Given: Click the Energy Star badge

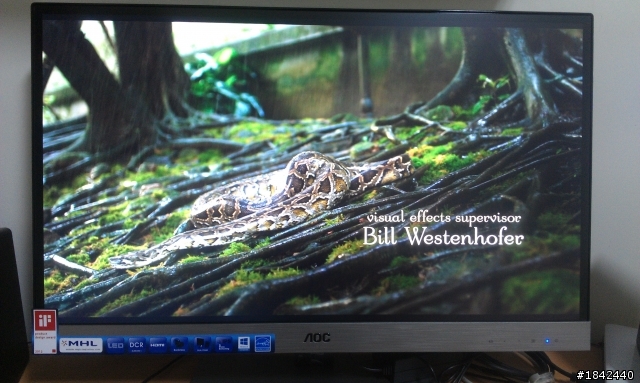Looking at the screenshot, I should 263,343.
